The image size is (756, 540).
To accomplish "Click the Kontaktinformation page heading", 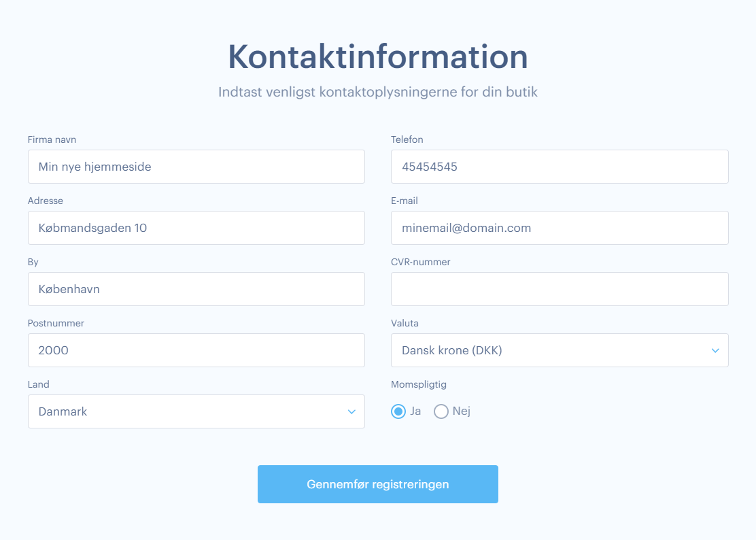I will pos(377,56).
